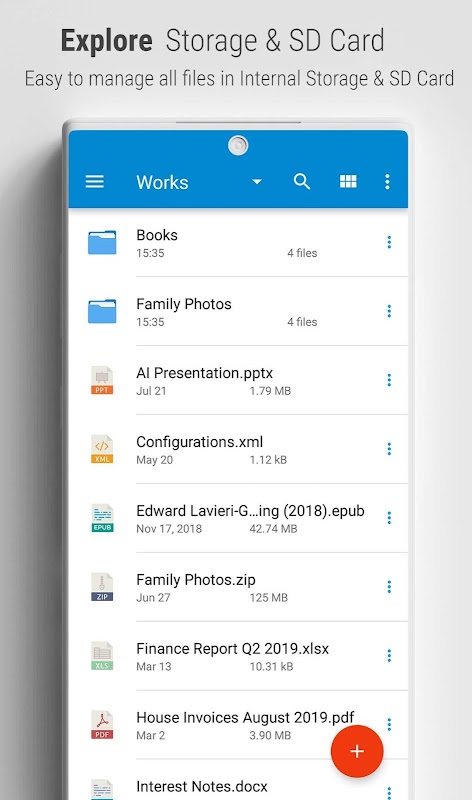Image resolution: width=472 pixels, height=800 pixels.
Task: Open options for House Invoices August 2019.pdf
Action: click(x=389, y=723)
